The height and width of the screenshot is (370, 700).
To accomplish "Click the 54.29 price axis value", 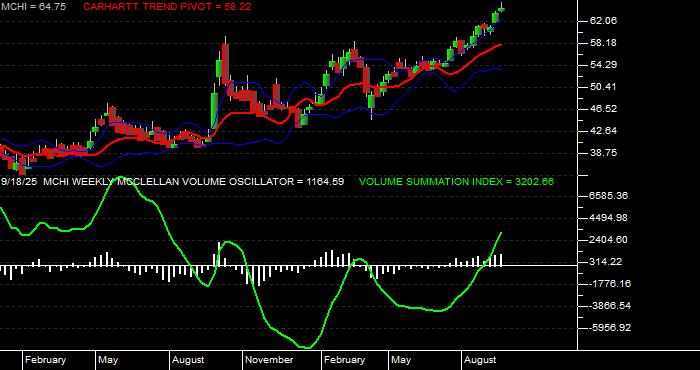I will click(x=604, y=65).
